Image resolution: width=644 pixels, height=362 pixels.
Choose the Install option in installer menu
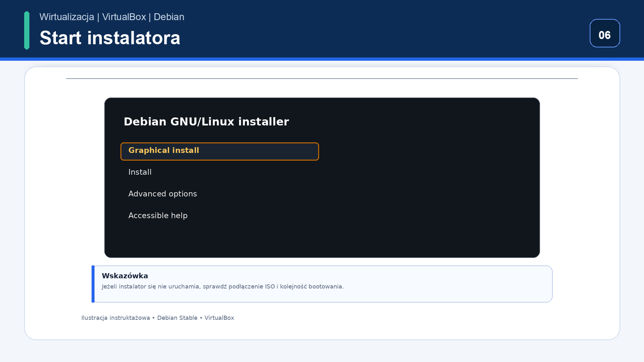click(140, 172)
